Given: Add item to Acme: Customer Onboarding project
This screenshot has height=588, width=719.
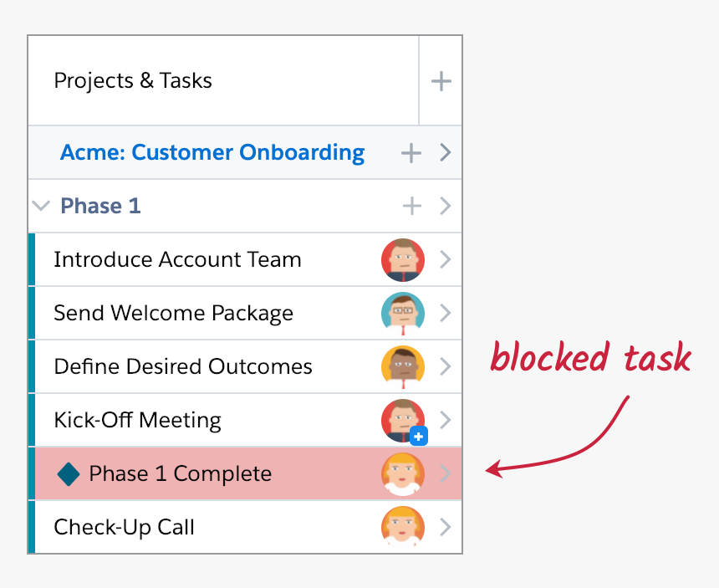Looking at the screenshot, I should (x=410, y=153).
